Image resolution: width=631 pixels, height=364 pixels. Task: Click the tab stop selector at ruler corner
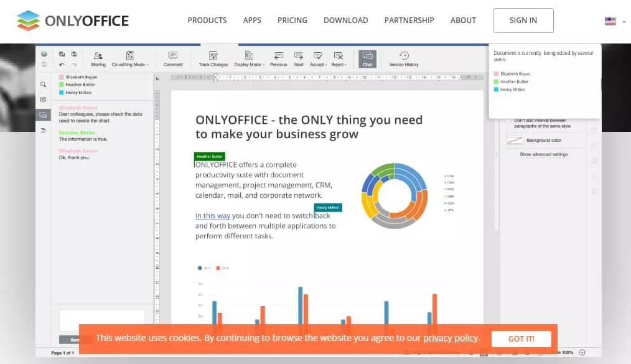coord(157,78)
